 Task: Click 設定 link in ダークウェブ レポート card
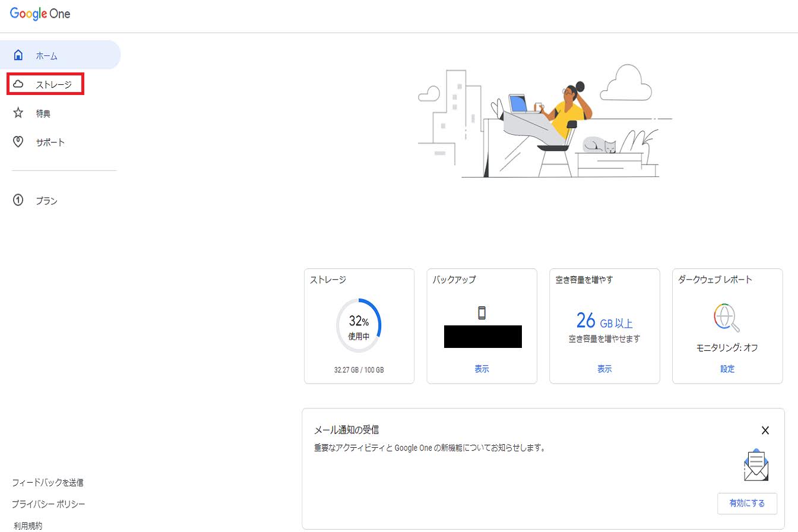tap(727, 369)
